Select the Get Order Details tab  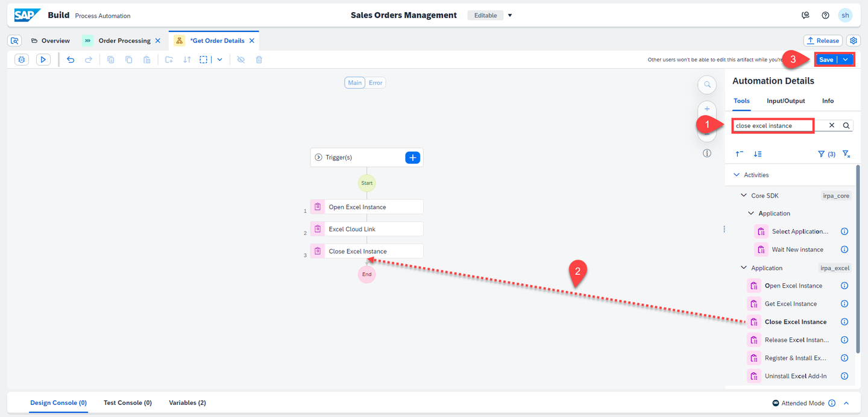click(217, 40)
